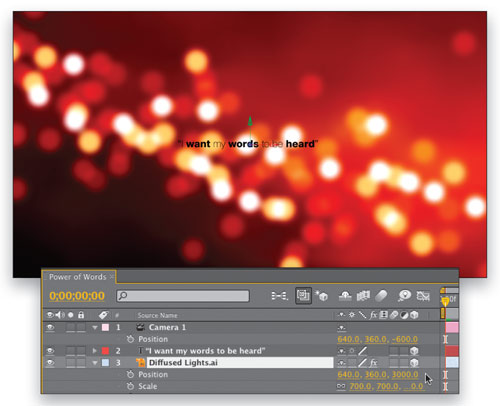
Task: Hide the Diffused Lights.ai layer
Action: click(50, 363)
